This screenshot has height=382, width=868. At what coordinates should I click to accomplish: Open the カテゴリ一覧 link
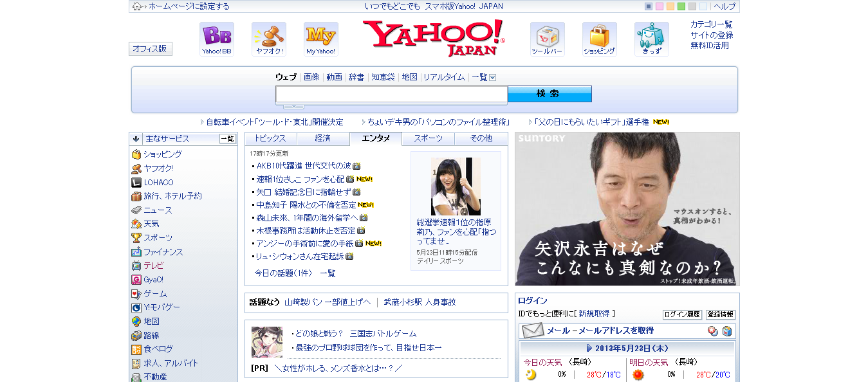712,24
